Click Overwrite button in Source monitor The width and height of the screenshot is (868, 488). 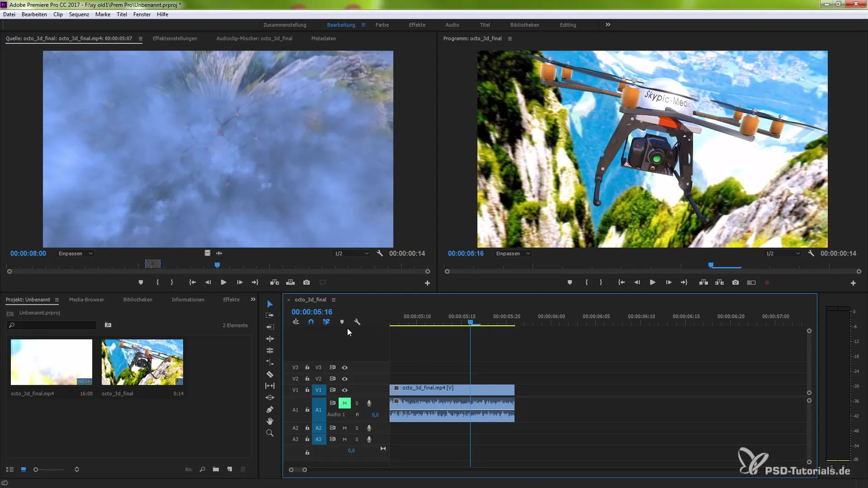click(x=291, y=282)
